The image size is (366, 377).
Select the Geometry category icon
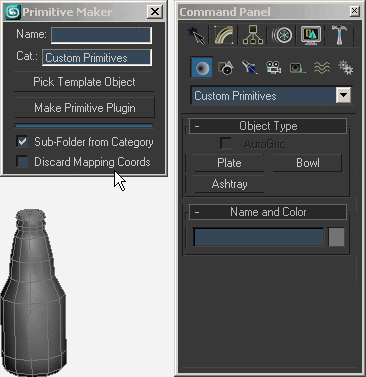pos(201,68)
